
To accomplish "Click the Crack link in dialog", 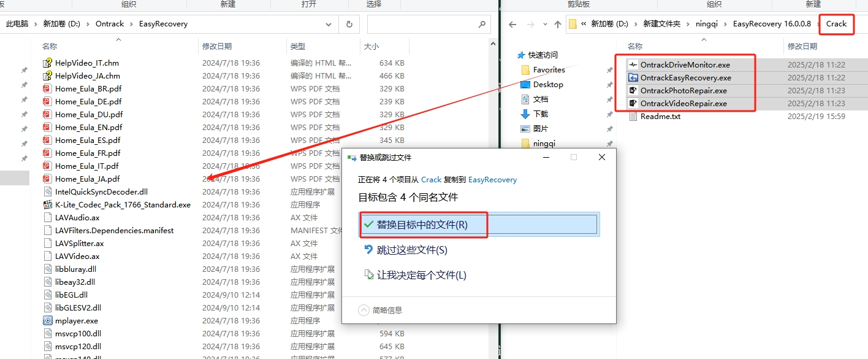I will 431,180.
